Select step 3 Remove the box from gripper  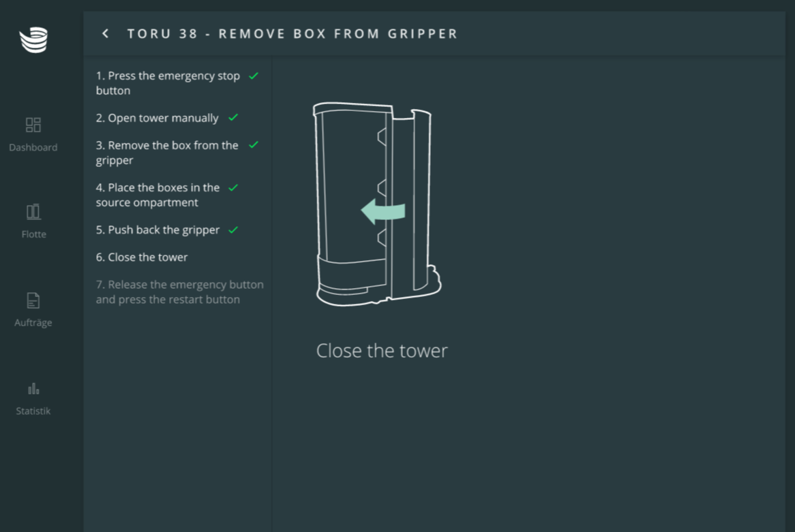click(x=167, y=153)
